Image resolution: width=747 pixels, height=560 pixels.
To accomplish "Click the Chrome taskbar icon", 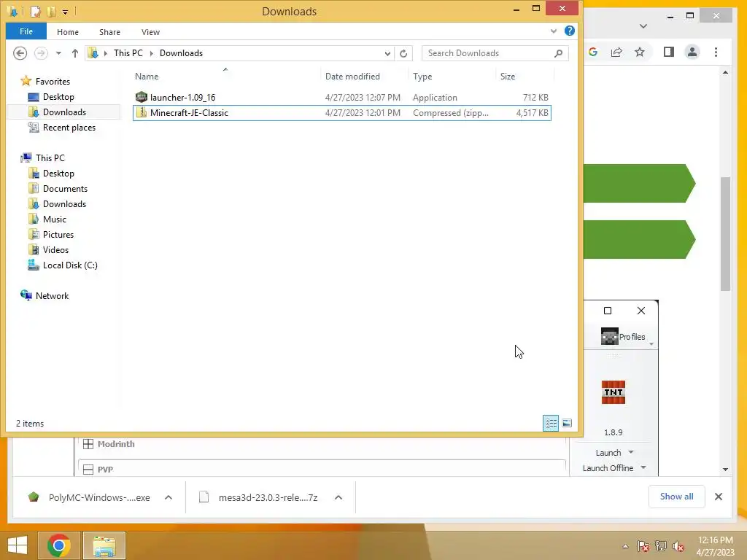I will [x=59, y=545].
